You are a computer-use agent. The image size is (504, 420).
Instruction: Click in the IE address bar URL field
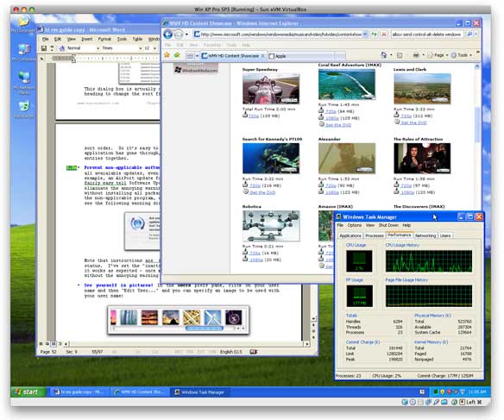pos(277,34)
